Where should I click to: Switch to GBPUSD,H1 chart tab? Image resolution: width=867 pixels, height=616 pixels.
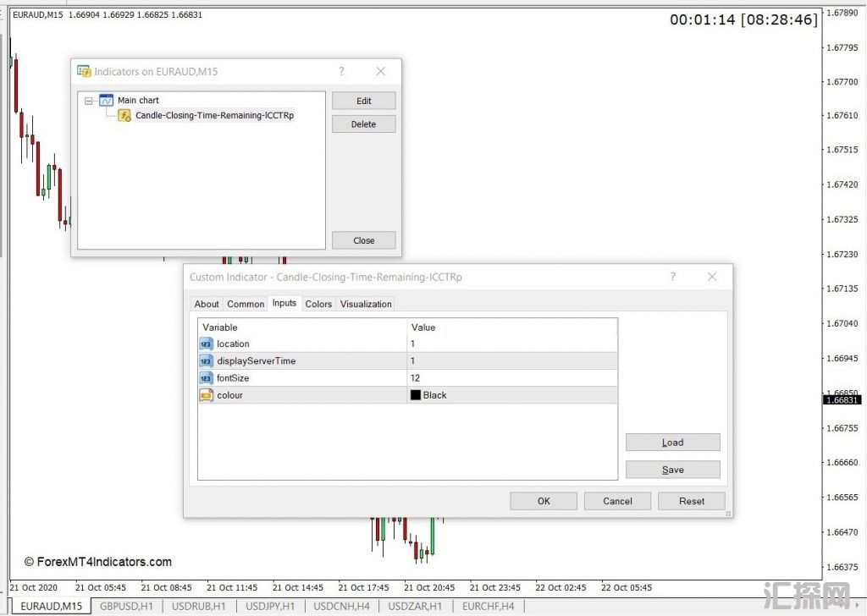[x=126, y=606]
